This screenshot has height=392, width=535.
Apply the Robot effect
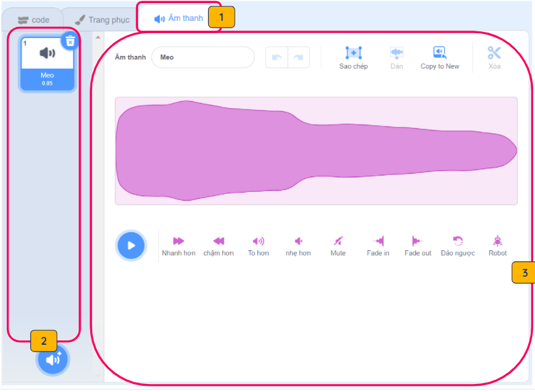(x=498, y=246)
